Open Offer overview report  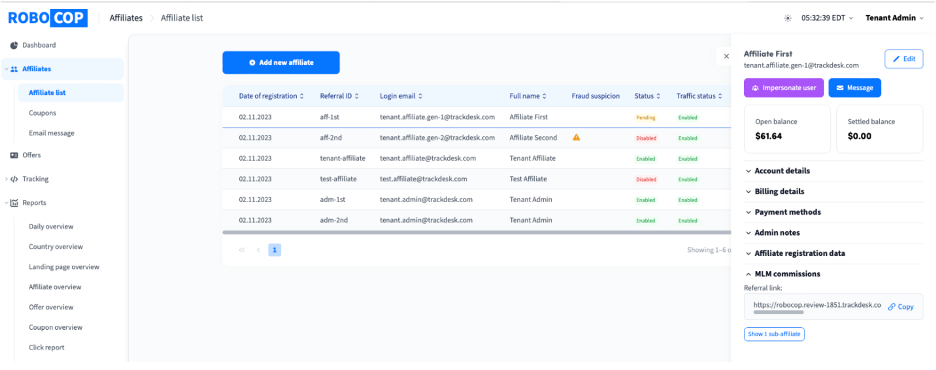click(51, 307)
